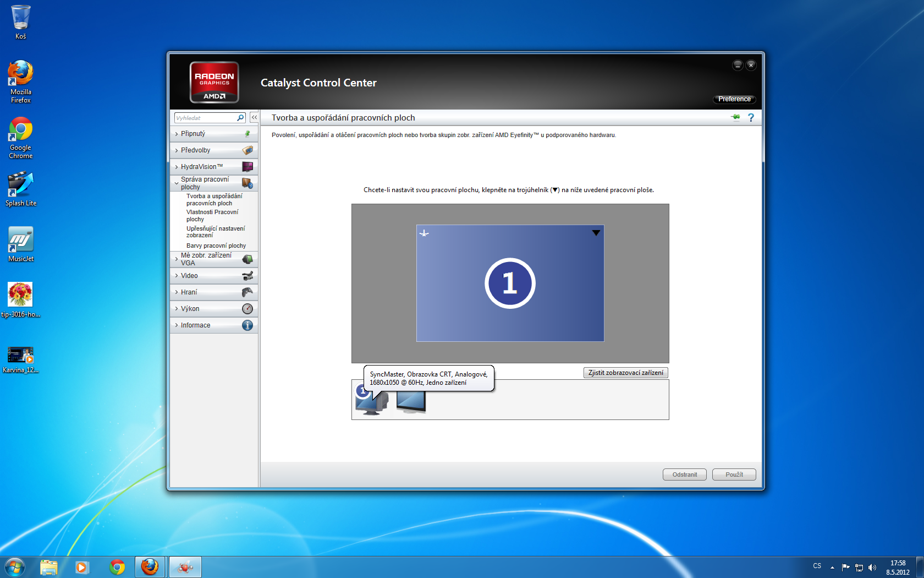
Task: Click the pin icon next to Připnutý
Action: point(248,134)
